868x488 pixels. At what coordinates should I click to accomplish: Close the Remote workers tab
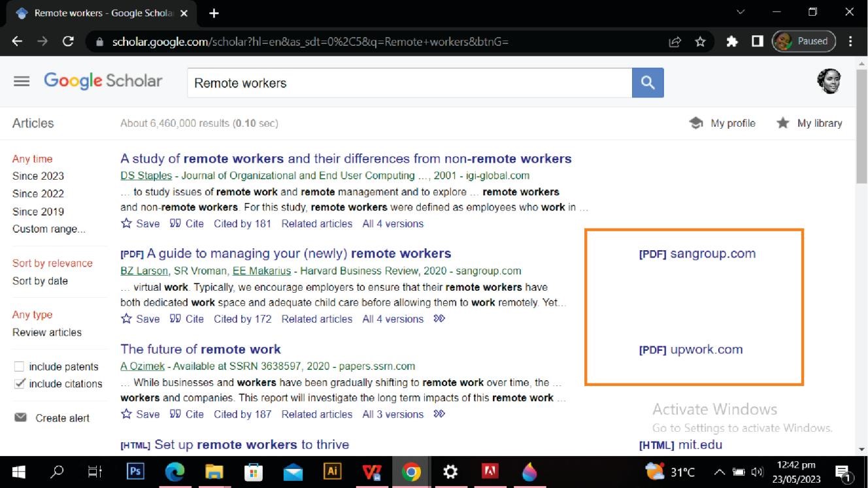click(x=184, y=13)
